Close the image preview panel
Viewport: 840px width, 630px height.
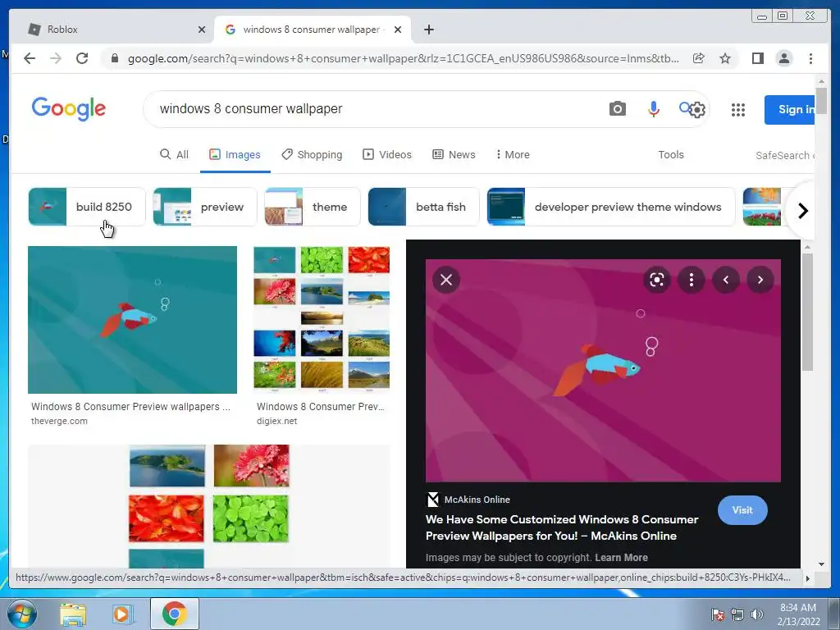pos(445,280)
